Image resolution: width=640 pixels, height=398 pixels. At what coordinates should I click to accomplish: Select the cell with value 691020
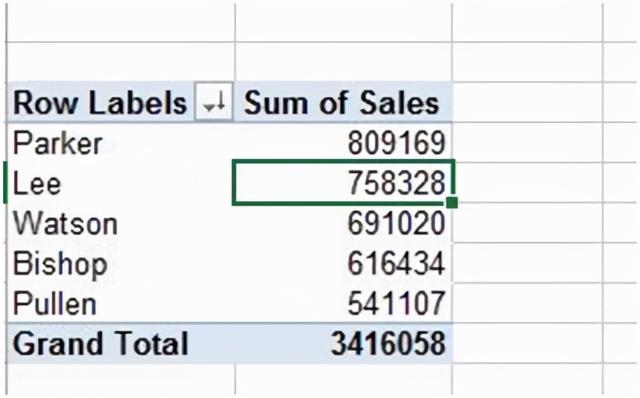344,222
